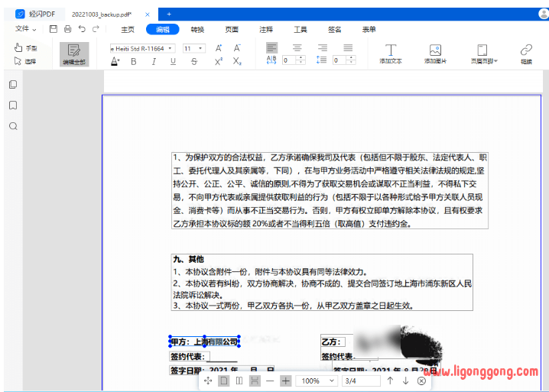Select the Hand (手型) tool
This screenshot has width=549, height=392.
25,48
